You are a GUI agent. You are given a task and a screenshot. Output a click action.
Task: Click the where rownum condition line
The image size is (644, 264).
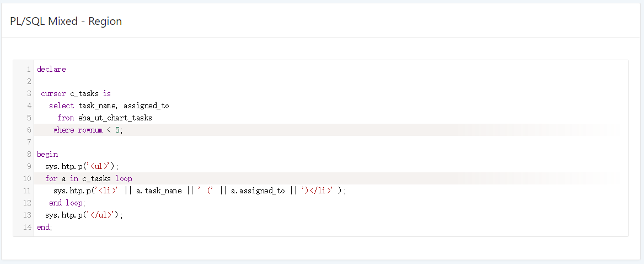click(88, 130)
